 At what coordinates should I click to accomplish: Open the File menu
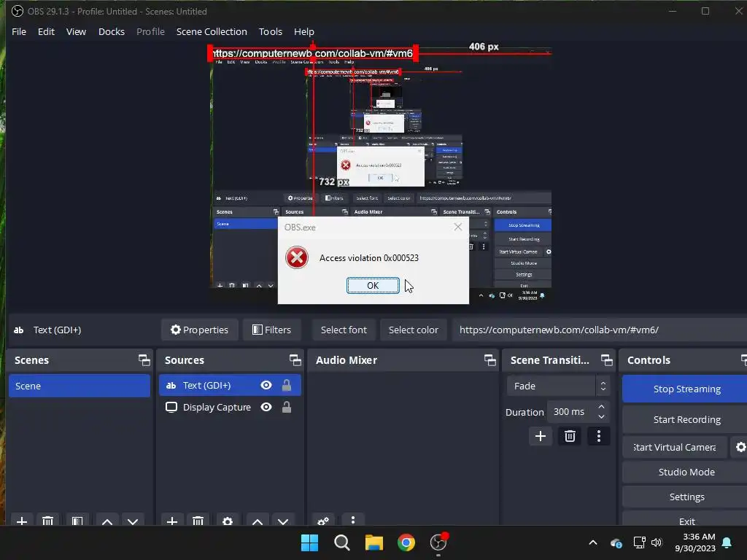click(19, 31)
